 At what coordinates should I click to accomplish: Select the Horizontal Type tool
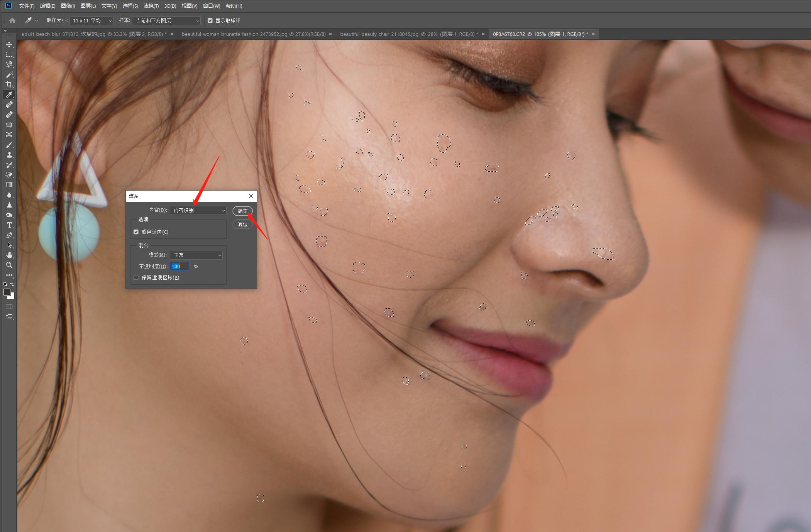tap(9, 225)
